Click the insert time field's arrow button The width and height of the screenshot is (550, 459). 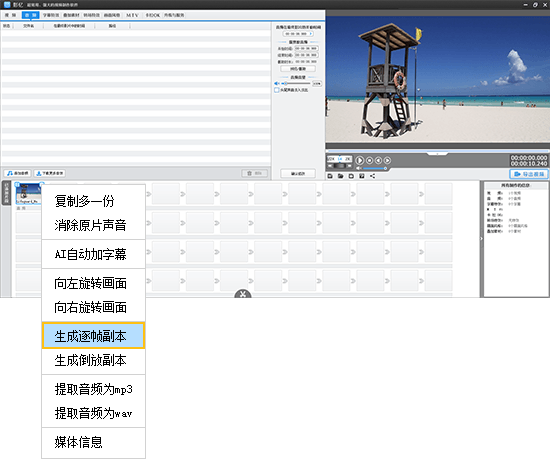[x=310, y=34]
